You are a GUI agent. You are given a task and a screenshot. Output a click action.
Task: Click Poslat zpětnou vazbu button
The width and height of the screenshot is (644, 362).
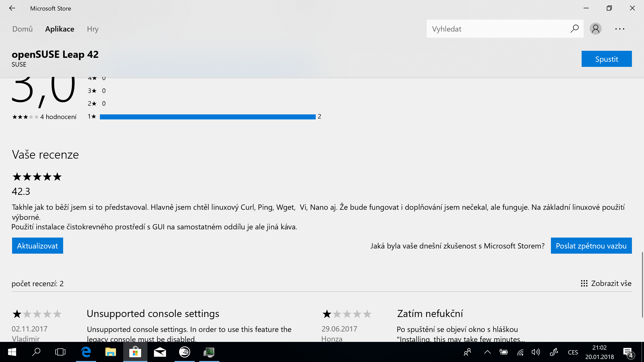pyautogui.click(x=591, y=246)
